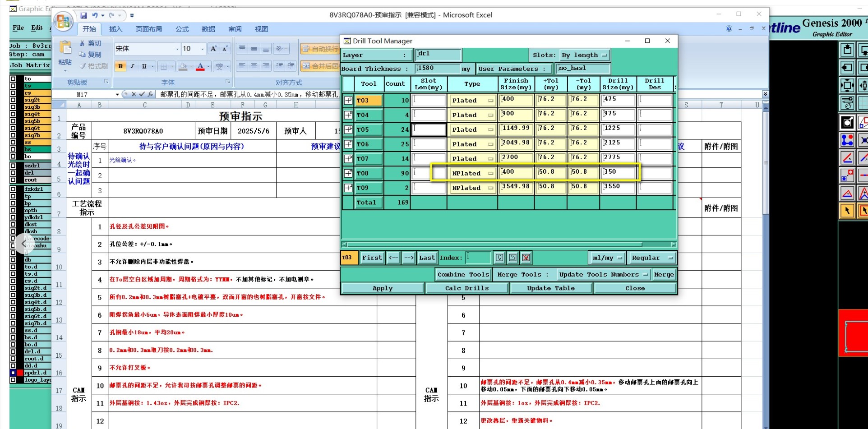Click the fx insert function icon

click(150, 94)
